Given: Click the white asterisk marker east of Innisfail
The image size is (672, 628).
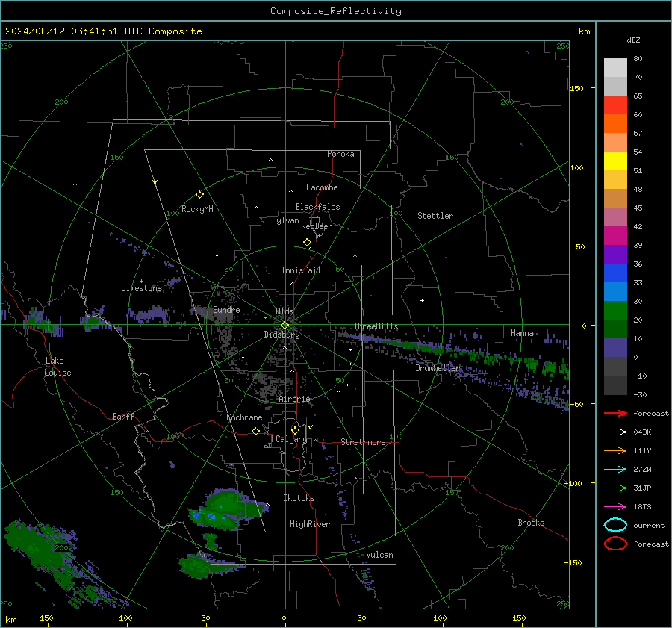Looking at the screenshot, I should (355, 256).
